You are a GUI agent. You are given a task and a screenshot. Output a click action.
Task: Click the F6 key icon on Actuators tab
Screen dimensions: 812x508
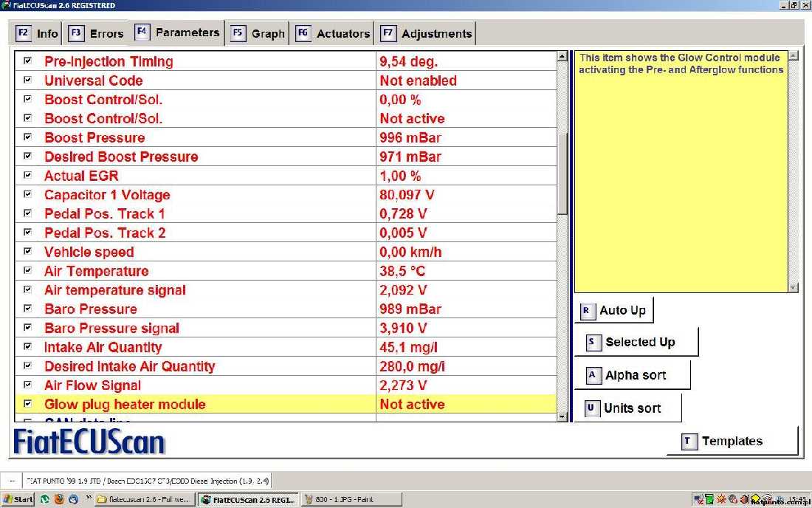pyautogui.click(x=303, y=33)
